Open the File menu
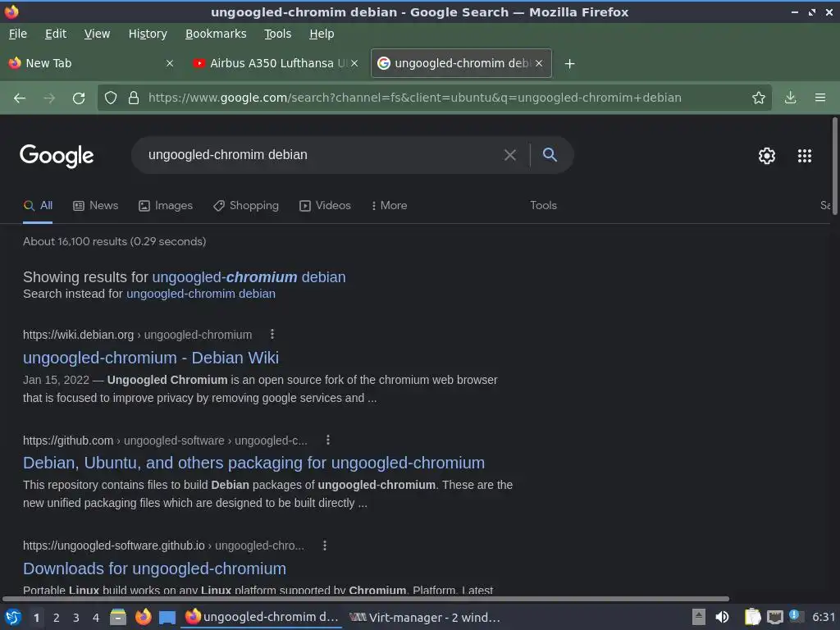840x630 pixels. pyautogui.click(x=18, y=34)
